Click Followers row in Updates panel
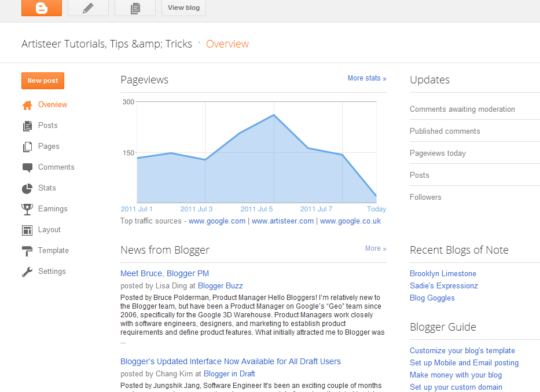This screenshot has height=392, width=540. pyautogui.click(x=475, y=197)
